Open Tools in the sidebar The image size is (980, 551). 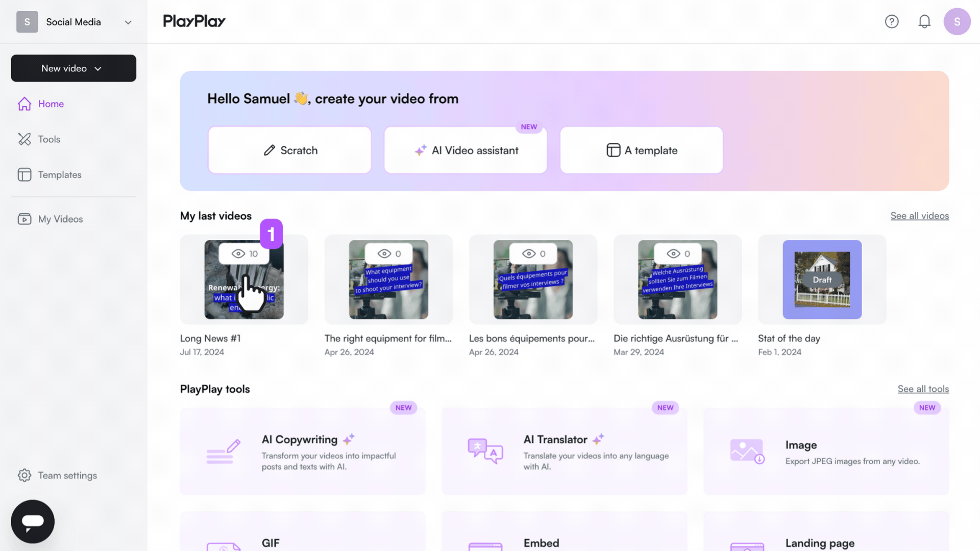point(49,139)
